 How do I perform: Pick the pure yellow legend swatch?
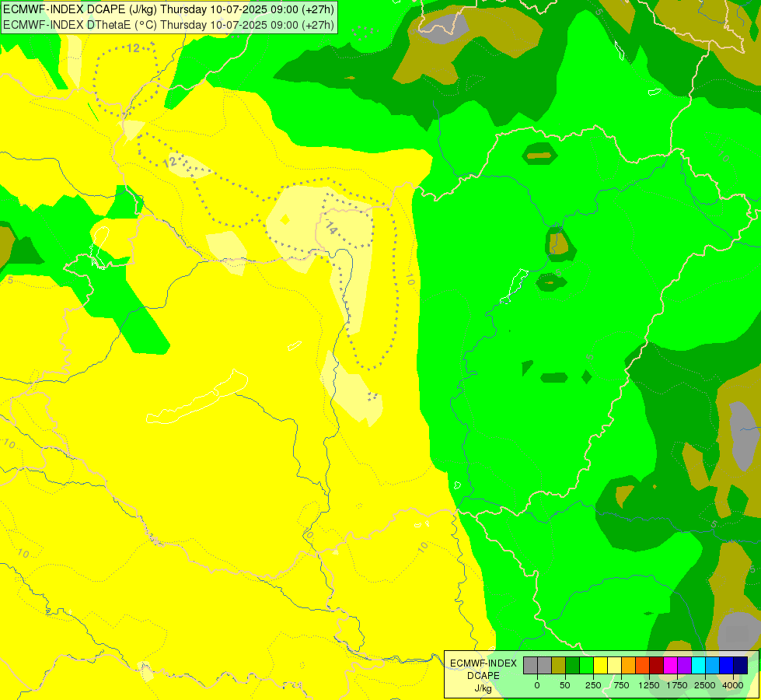pyautogui.click(x=600, y=665)
